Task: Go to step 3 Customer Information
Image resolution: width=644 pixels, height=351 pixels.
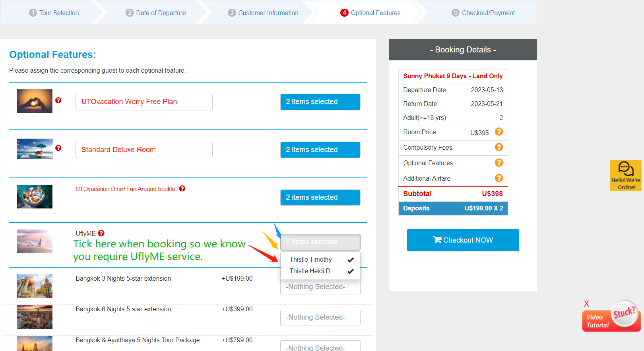Action: [263, 13]
